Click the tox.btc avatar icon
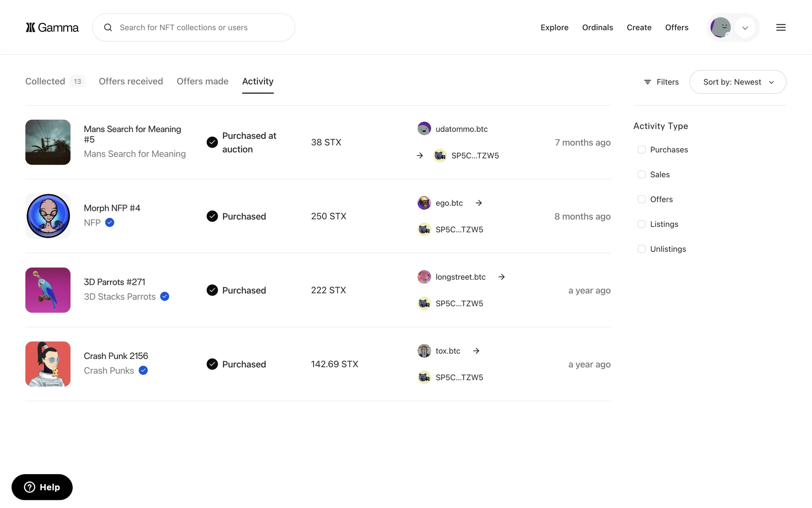812x508 pixels. click(x=424, y=351)
